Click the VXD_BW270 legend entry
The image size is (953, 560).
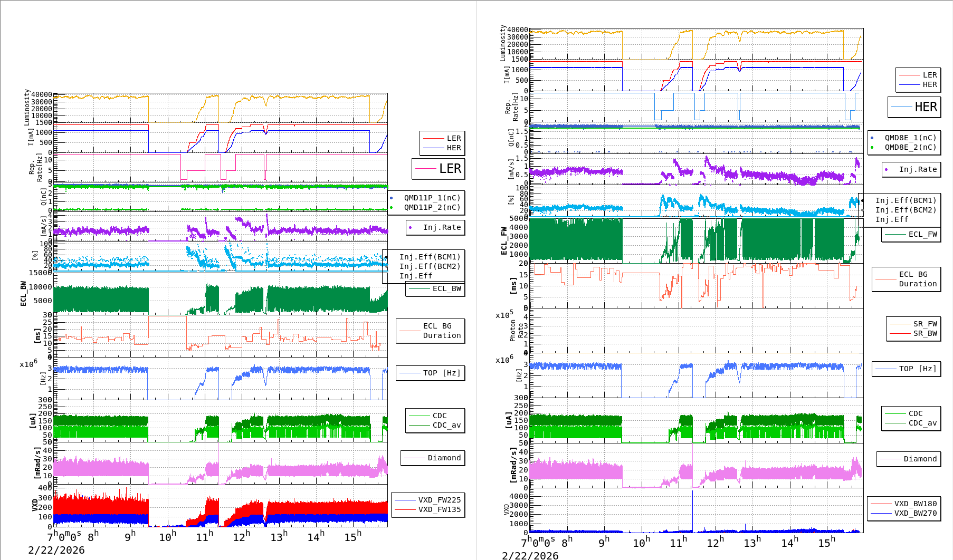(915, 513)
